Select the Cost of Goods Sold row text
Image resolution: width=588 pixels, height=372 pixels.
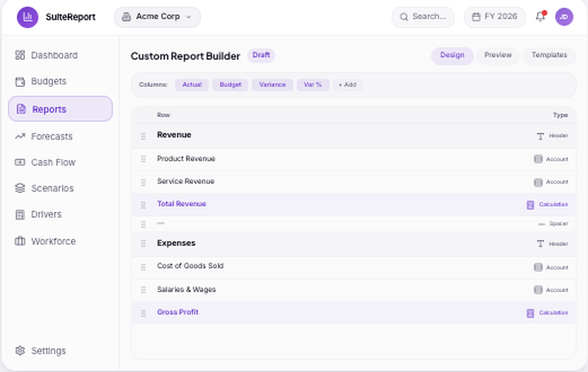[x=190, y=266]
